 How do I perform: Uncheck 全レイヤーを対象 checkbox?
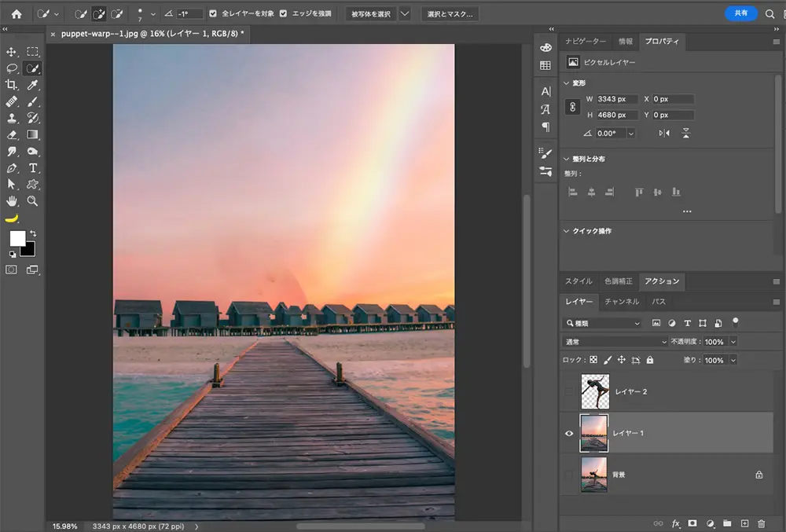(x=214, y=14)
